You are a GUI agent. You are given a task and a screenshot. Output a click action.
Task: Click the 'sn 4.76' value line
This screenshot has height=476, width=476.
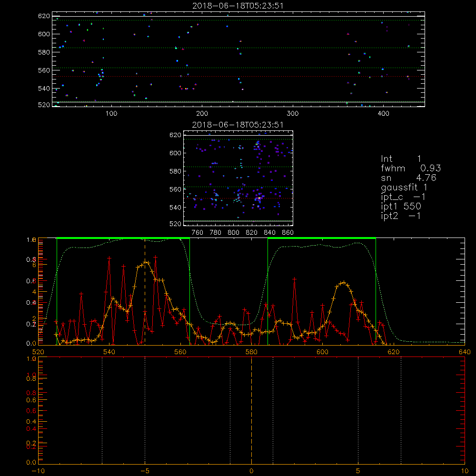[x=408, y=178]
